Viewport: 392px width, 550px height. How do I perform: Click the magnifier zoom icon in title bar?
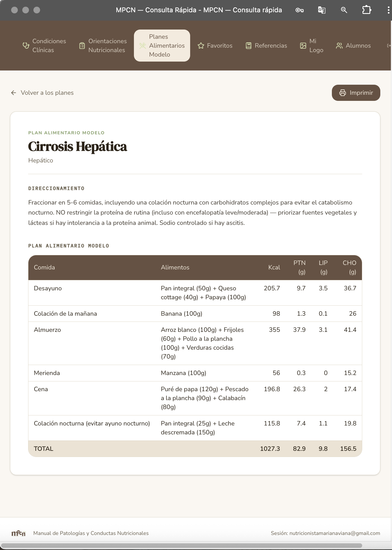click(344, 10)
